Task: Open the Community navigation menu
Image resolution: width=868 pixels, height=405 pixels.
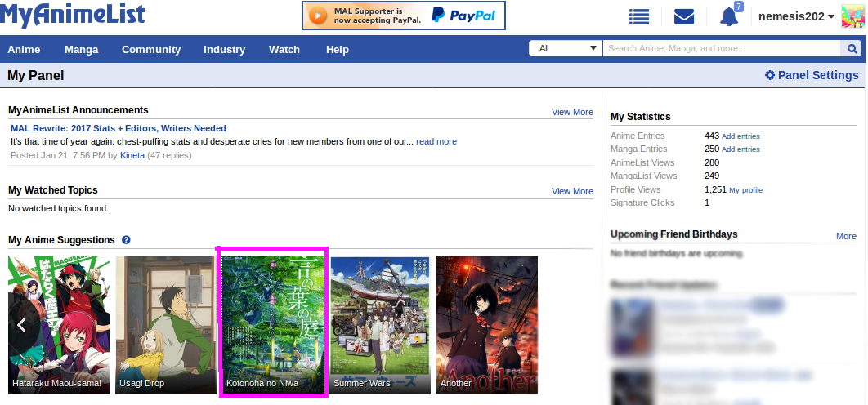Action: click(151, 50)
